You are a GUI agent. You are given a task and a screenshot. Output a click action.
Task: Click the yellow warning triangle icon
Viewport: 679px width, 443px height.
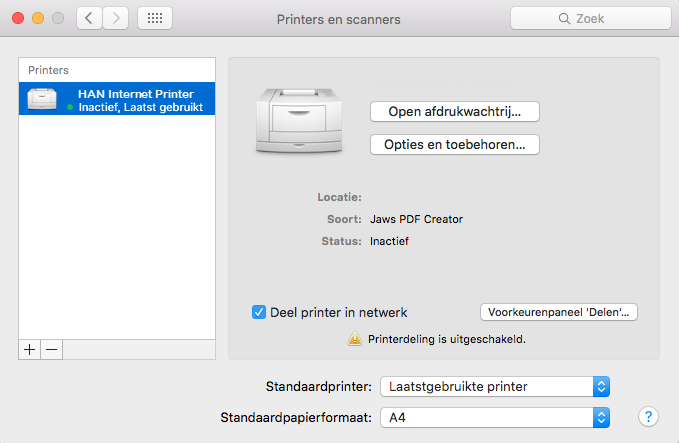[354, 339]
